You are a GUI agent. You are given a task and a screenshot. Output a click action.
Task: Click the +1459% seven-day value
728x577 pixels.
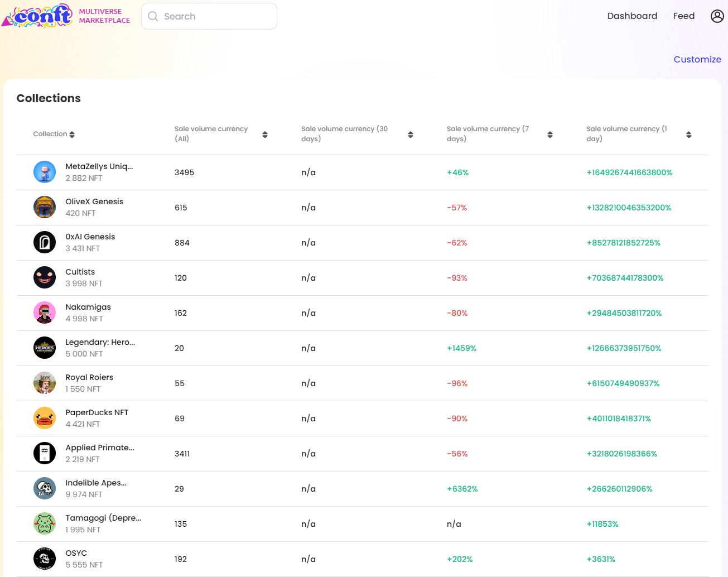coord(461,348)
